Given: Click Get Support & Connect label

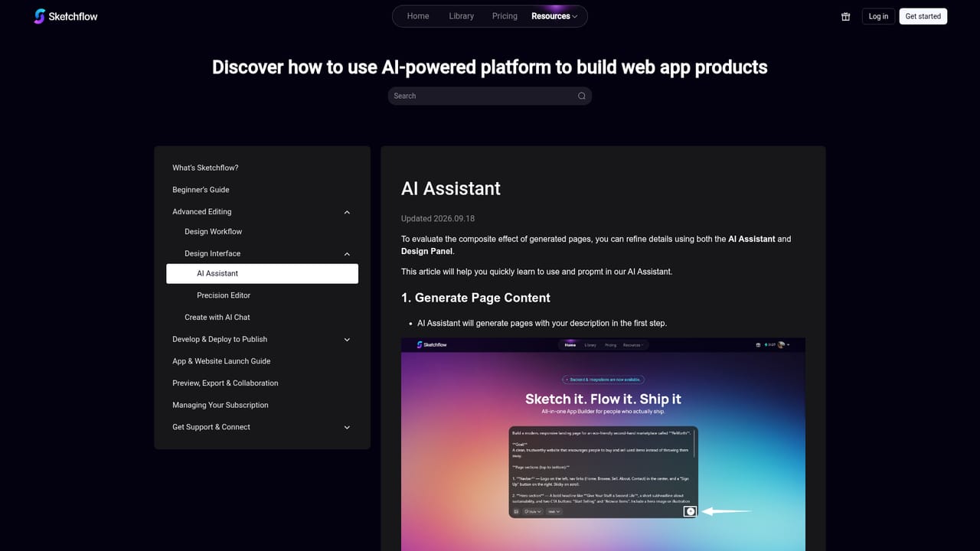Looking at the screenshot, I should click(x=211, y=428).
